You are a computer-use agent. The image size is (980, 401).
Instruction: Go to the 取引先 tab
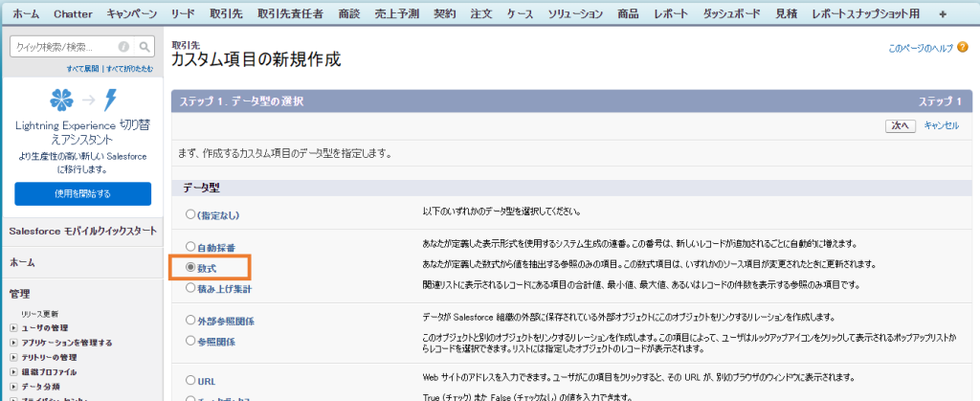[226, 13]
